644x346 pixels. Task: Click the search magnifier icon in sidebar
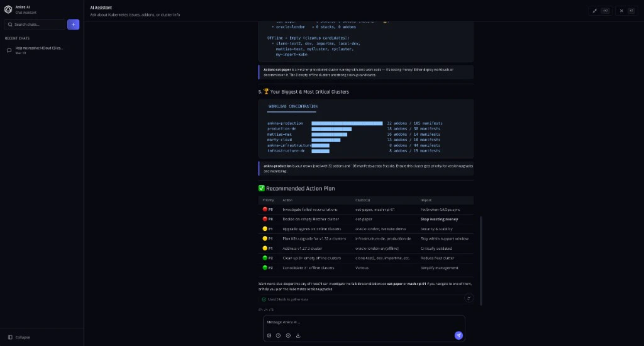tap(10, 25)
